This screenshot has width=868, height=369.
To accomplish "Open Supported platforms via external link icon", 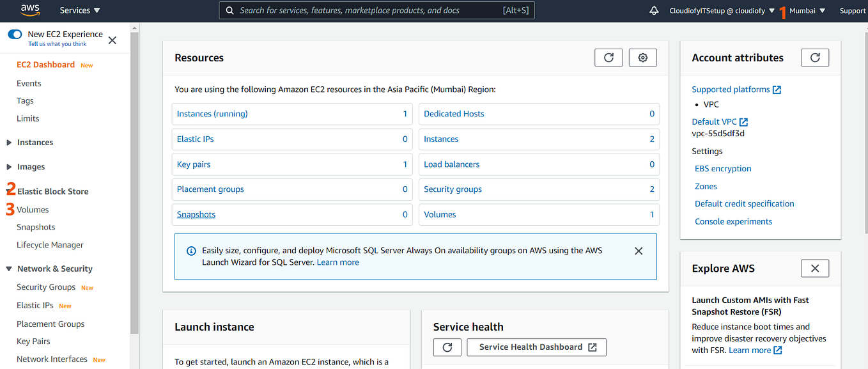I will point(777,90).
